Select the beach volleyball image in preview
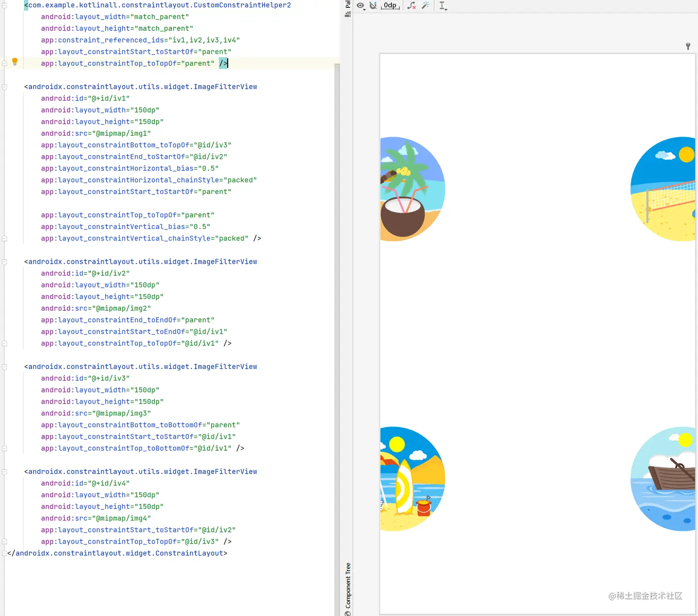Image resolution: width=698 pixels, height=616 pixels. click(663, 189)
